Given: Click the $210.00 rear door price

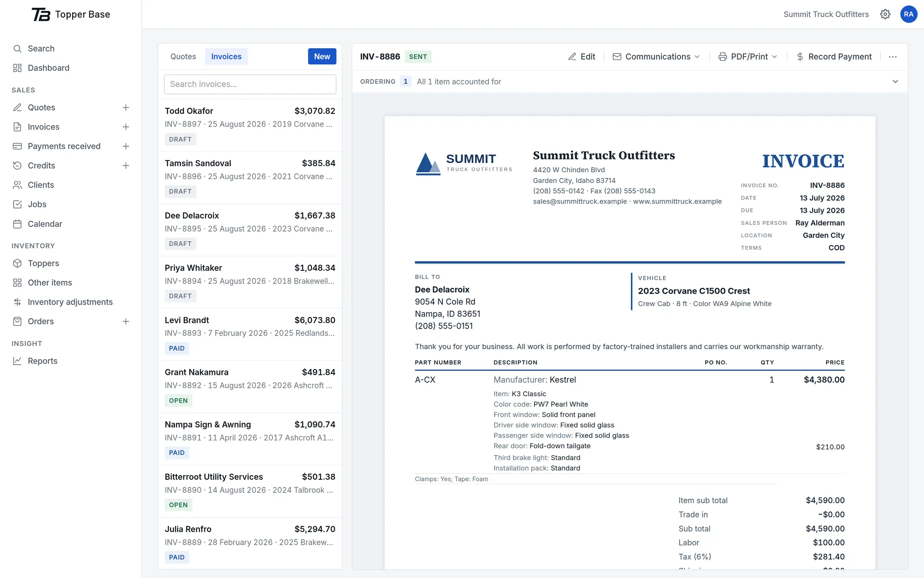Looking at the screenshot, I should 830,447.
